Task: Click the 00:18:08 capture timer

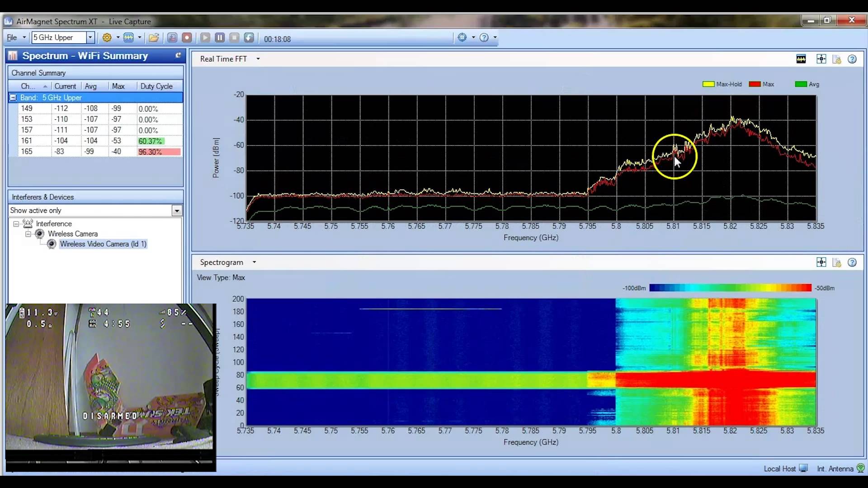Action: (x=277, y=39)
